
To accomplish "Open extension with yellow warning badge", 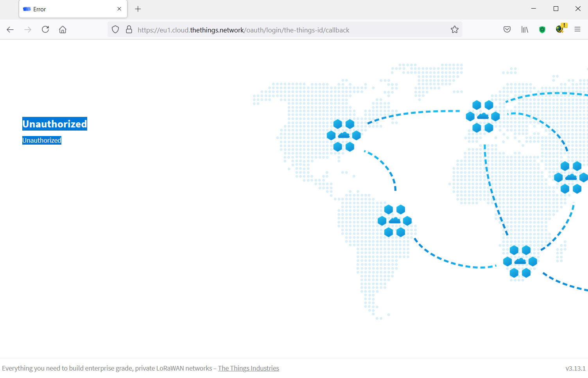I will (x=561, y=29).
